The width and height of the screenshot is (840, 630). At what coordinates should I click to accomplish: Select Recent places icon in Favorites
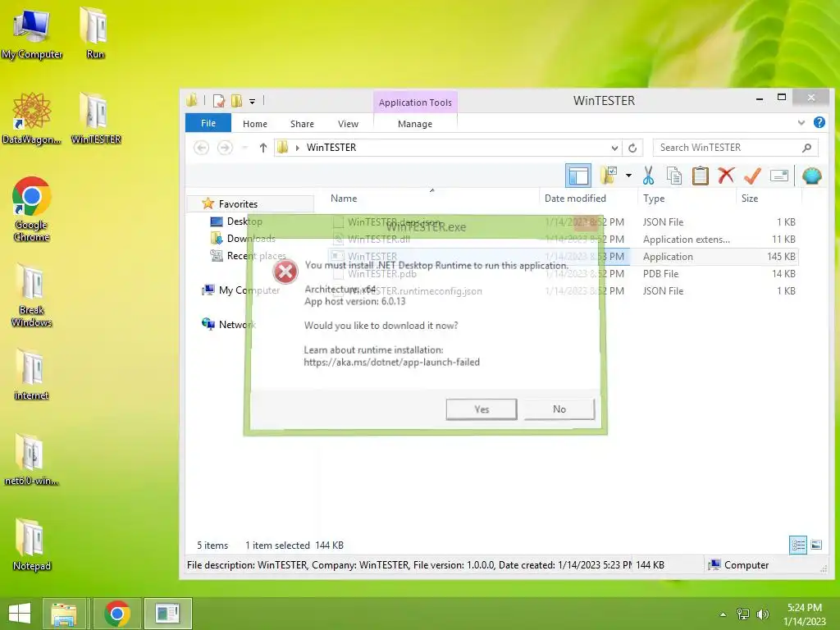217,256
